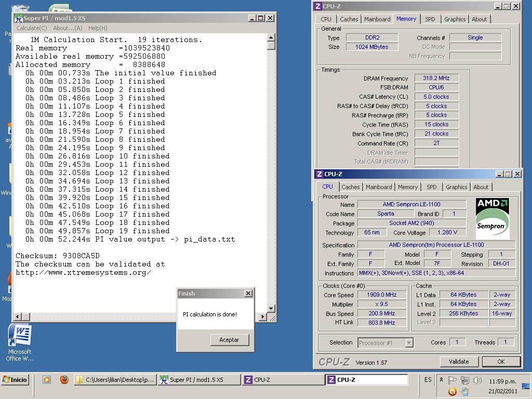Click Z icon in front CPU-Z title bar
Image resolution: width=532 pixels, height=399 pixels.
click(x=320, y=174)
